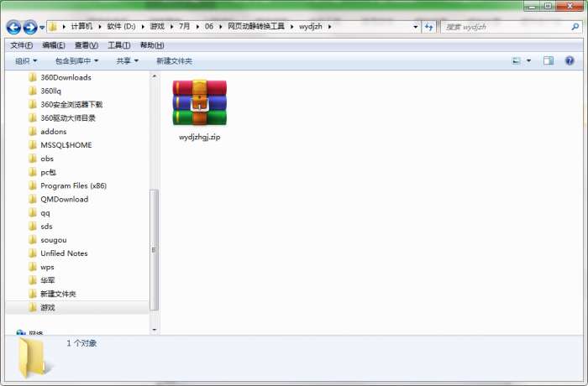Select qq folder in tree
This screenshot has width=588, height=386.
click(45, 213)
